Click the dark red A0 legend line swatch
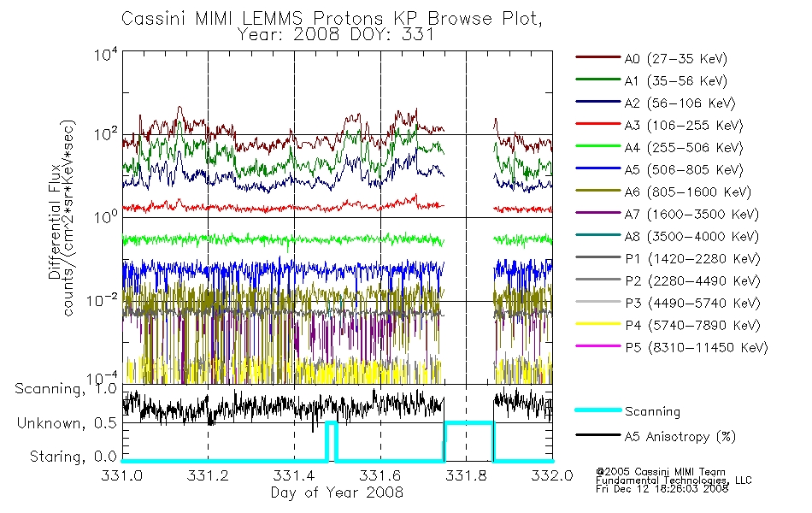Viewport: 812px width, 513px height. (x=597, y=57)
